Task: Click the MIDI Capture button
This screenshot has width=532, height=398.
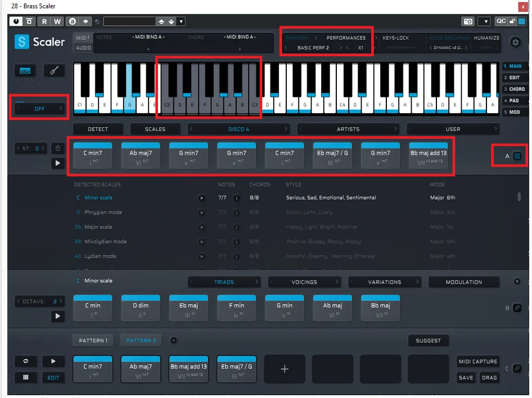Action: coord(478,361)
